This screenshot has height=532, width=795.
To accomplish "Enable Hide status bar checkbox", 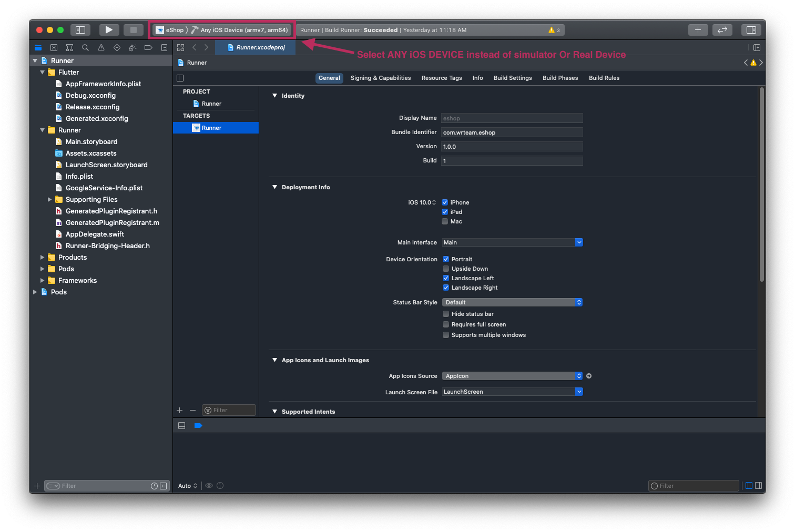I will click(446, 314).
